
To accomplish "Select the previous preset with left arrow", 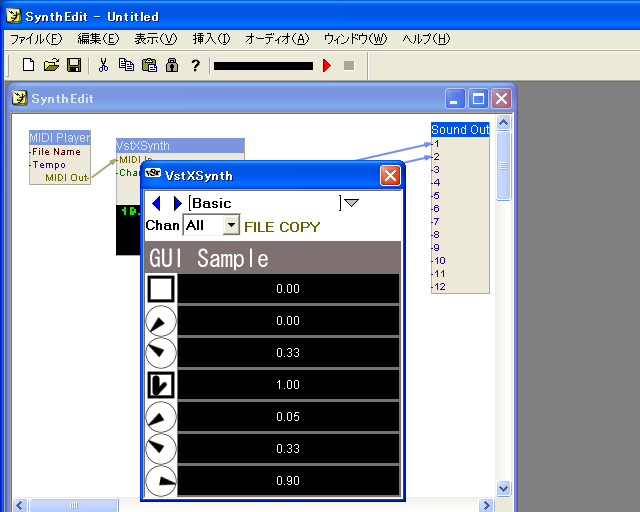I will 156,203.
